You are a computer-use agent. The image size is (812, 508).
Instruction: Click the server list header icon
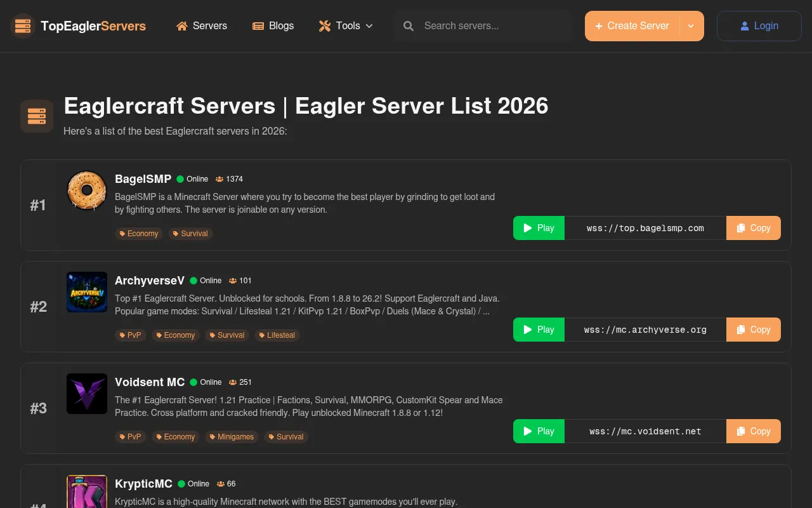(x=37, y=116)
